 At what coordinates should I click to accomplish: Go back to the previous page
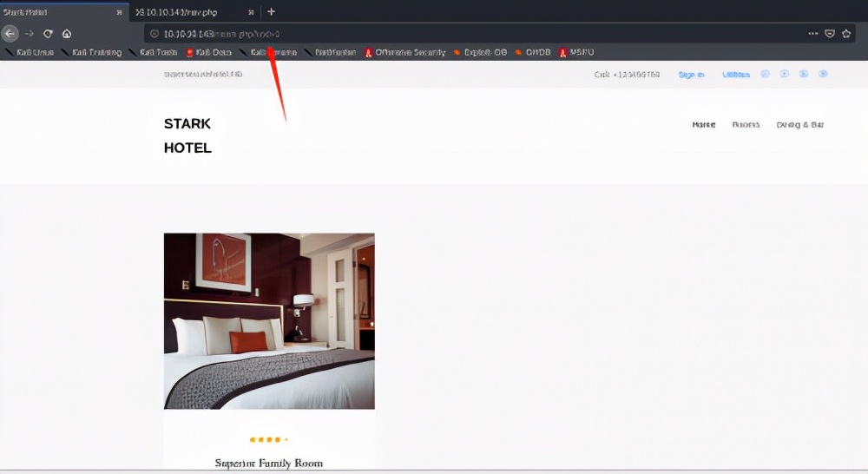point(10,34)
